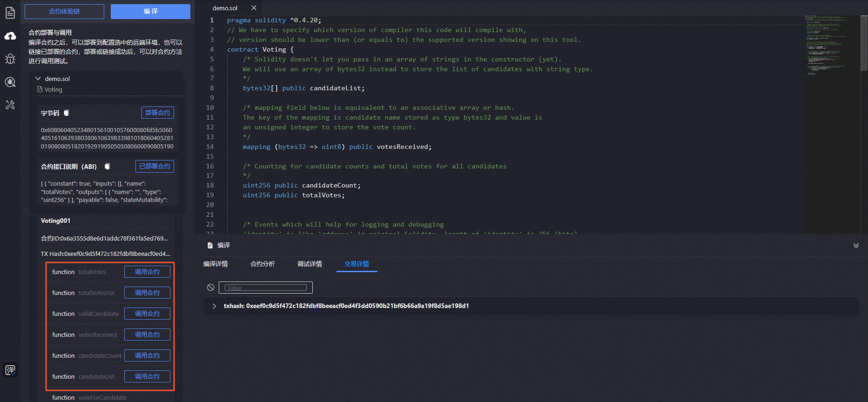Call the totalVotesFor function
This screenshot has width=868, height=402.
(x=147, y=293)
